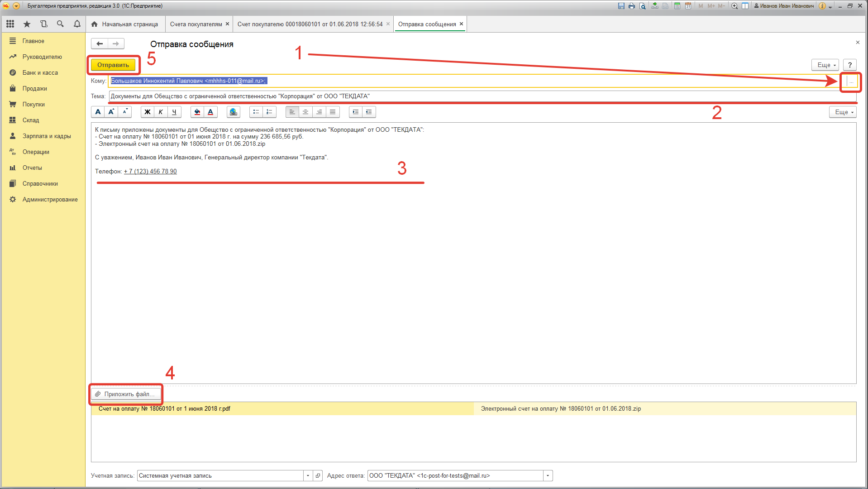This screenshot has height=489, width=868.
Task: Open the sections menu grid icon
Action: (x=10, y=24)
